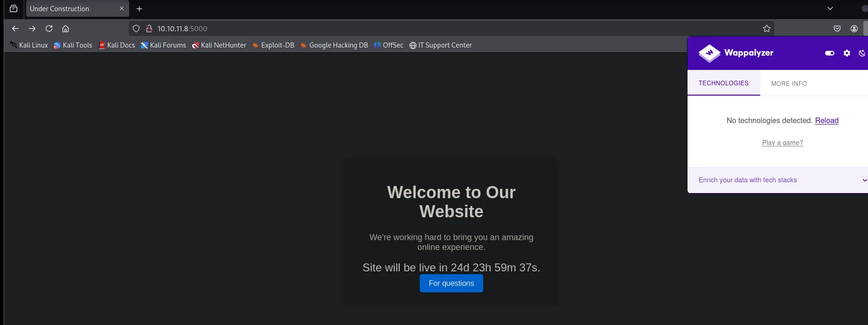Open the Firefox account profile icon
The image size is (868, 325).
point(854,28)
